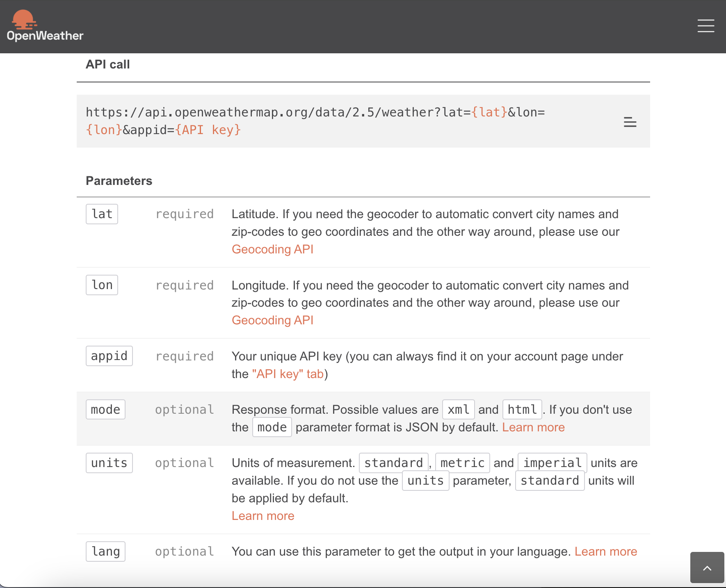Click 'optional' label in lang row
The height and width of the screenshot is (588, 726).
[185, 552]
